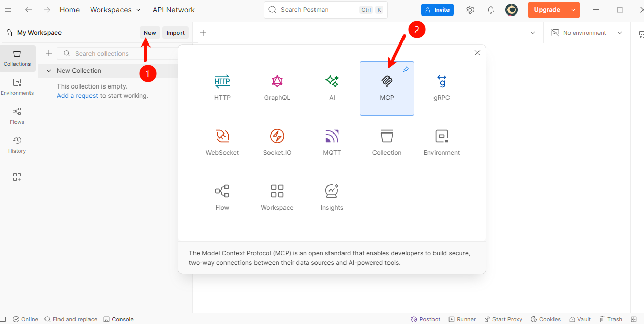644x324 pixels.
Task: Create a new Flow from the dialog
Action: point(222,198)
